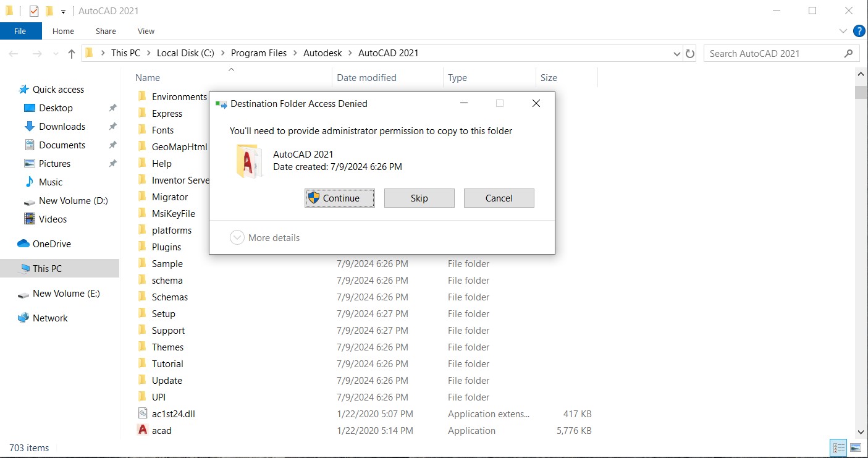The width and height of the screenshot is (868, 458).
Task: Open the Share ribbon tab
Action: click(x=106, y=31)
